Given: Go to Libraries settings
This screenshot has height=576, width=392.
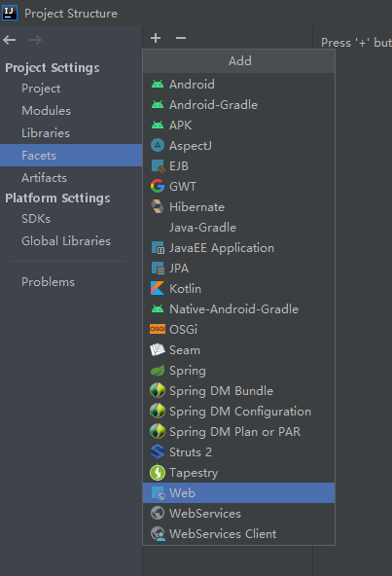Looking at the screenshot, I should click(71, 133).
